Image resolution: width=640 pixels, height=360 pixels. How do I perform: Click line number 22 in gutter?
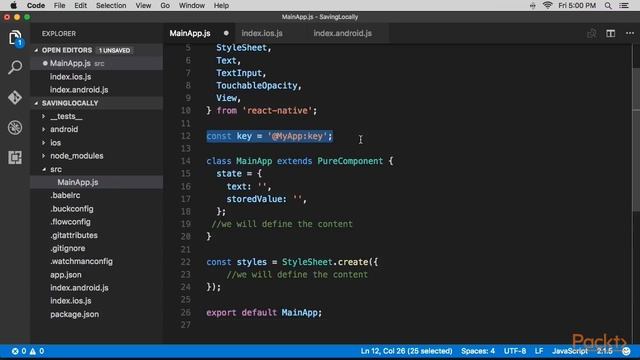click(186, 262)
